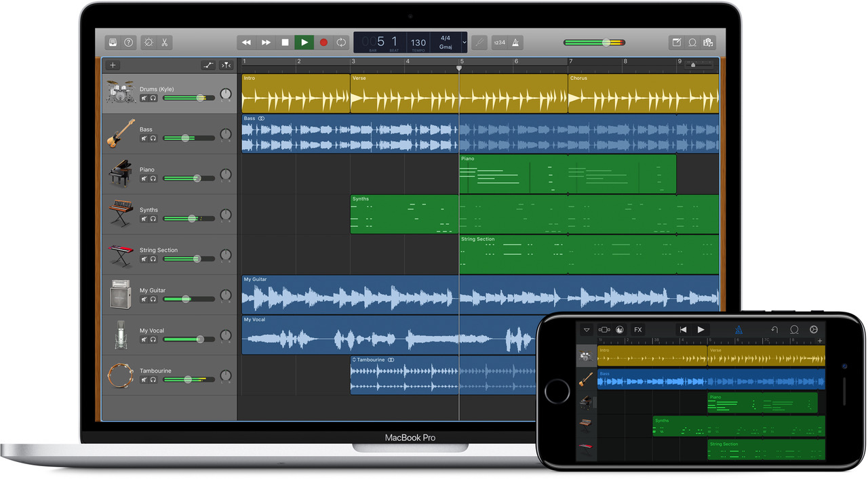This screenshot has height=479, width=868.
Task: Select the My Guitar amp icon
Action: (121, 294)
